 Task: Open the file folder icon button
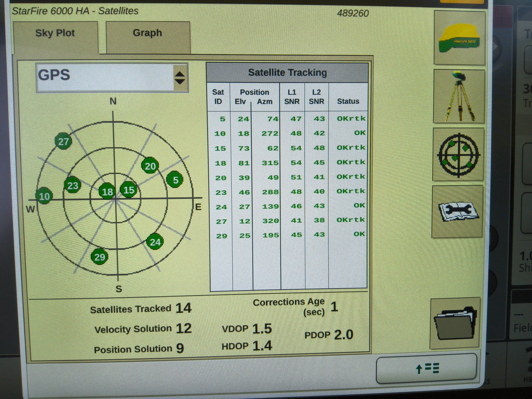[455, 324]
